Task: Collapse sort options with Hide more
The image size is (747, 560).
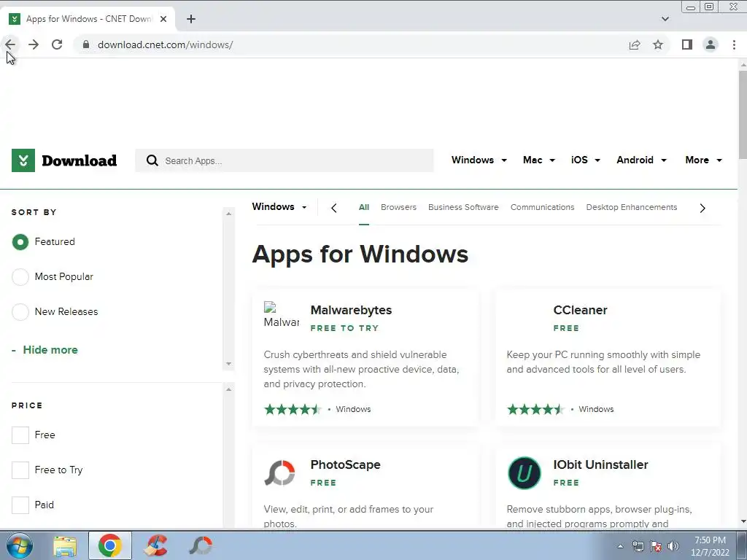Action: click(44, 350)
